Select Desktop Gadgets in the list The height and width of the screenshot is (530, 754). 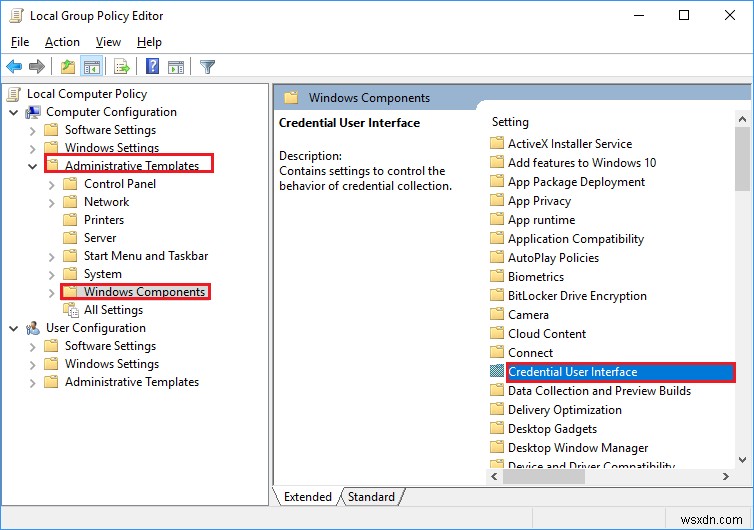552,429
